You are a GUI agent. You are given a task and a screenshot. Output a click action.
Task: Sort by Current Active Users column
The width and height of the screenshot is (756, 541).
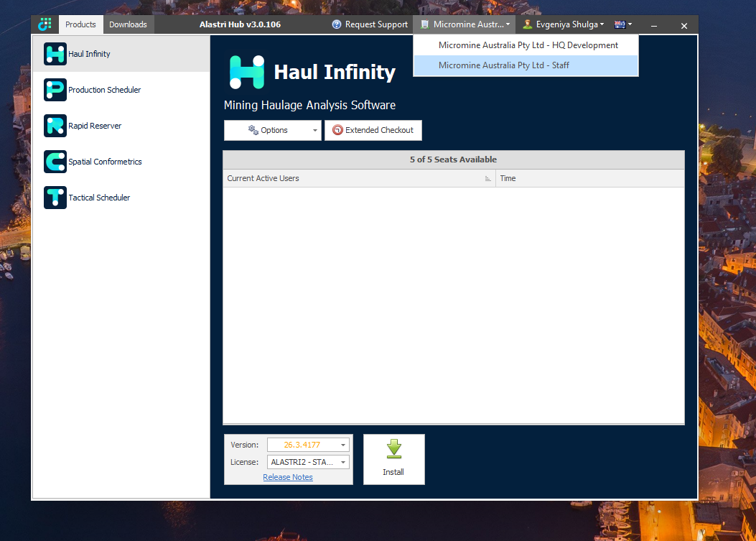click(359, 178)
